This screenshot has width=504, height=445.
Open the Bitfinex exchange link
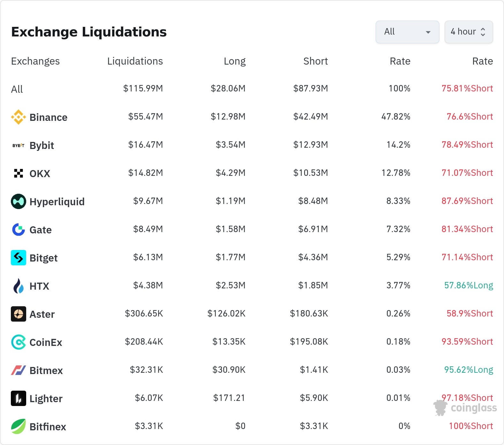(x=48, y=427)
